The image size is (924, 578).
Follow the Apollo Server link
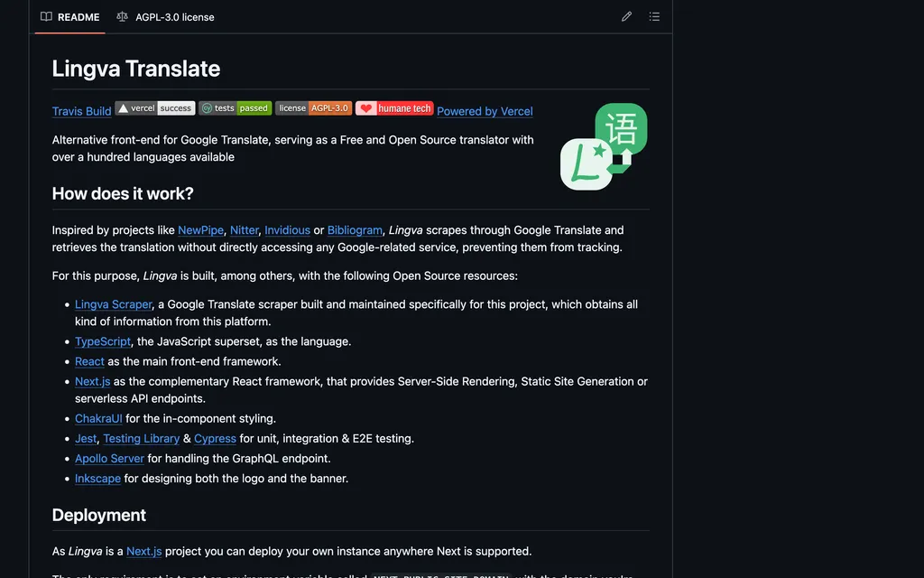[x=109, y=459]
